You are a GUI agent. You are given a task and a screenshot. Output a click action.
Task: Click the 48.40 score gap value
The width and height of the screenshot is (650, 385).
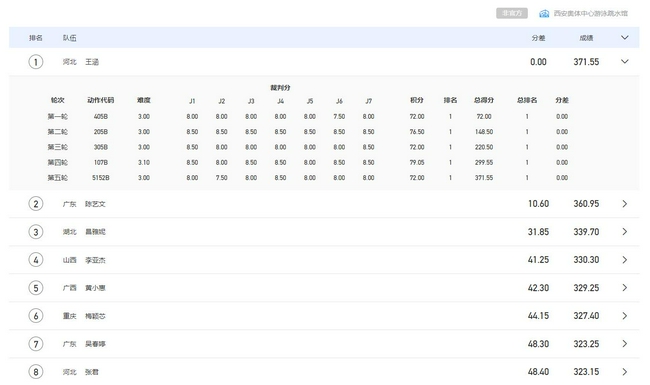coord(538,372)
